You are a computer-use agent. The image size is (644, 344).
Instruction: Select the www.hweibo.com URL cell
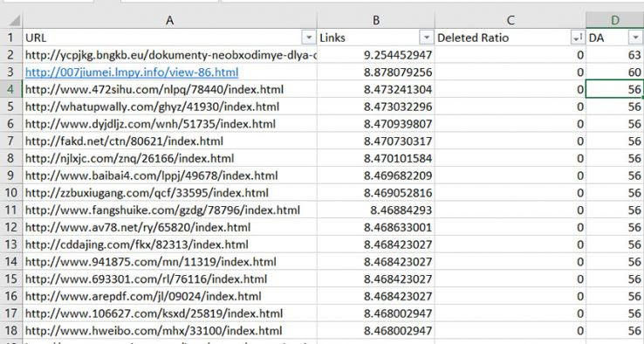[169, 331]
